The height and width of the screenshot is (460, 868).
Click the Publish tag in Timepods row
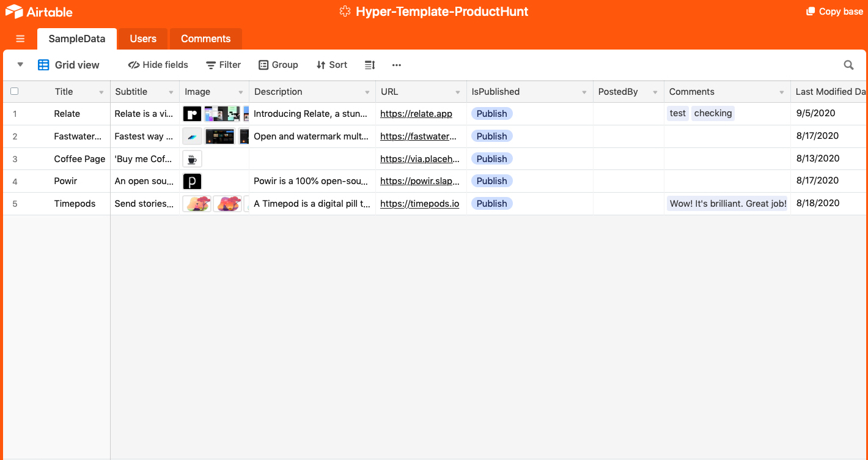pyautogui.click(x=491, y=204)
